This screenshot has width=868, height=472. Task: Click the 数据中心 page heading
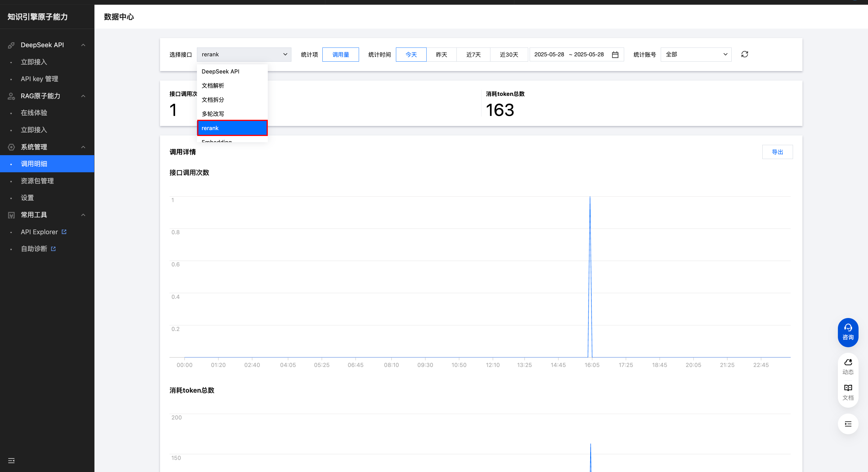[x=119, y=17]
